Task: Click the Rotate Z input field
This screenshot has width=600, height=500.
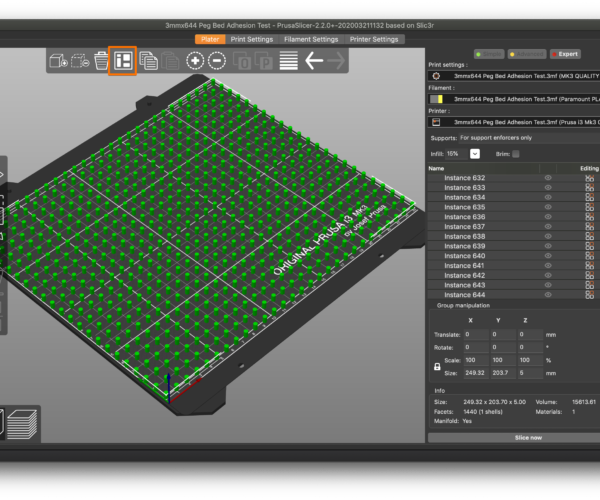Action: (530, 347)
